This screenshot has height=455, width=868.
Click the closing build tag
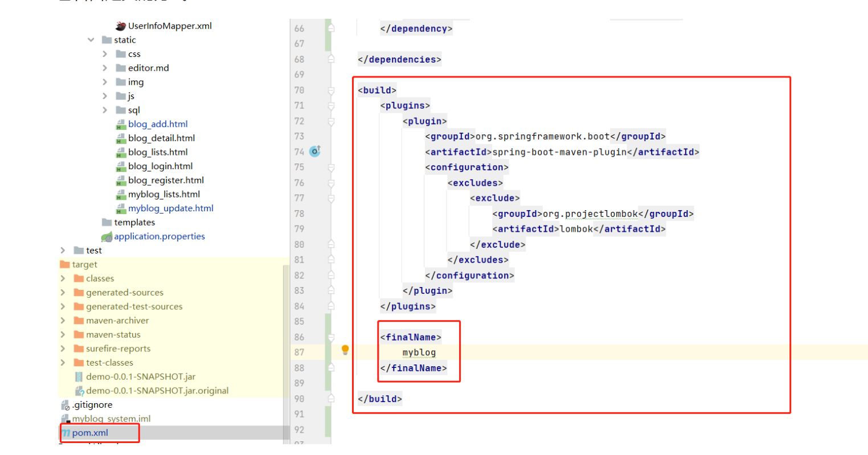380,399
